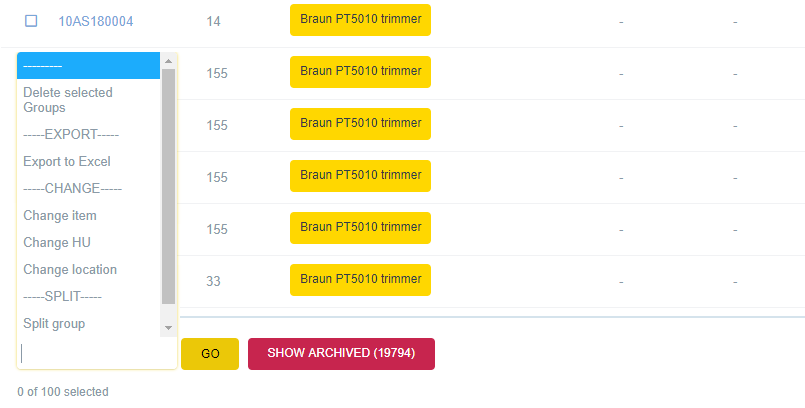Click Braun trimmer tag in quantity 33 row
The height and width of the screenshot is (408, 805).
click(360, 279)
